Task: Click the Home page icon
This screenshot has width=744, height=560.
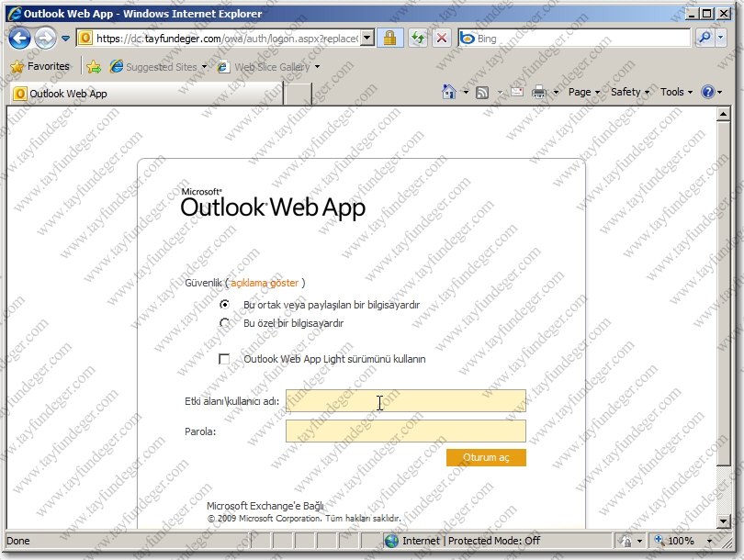Action: coord(449,92)
